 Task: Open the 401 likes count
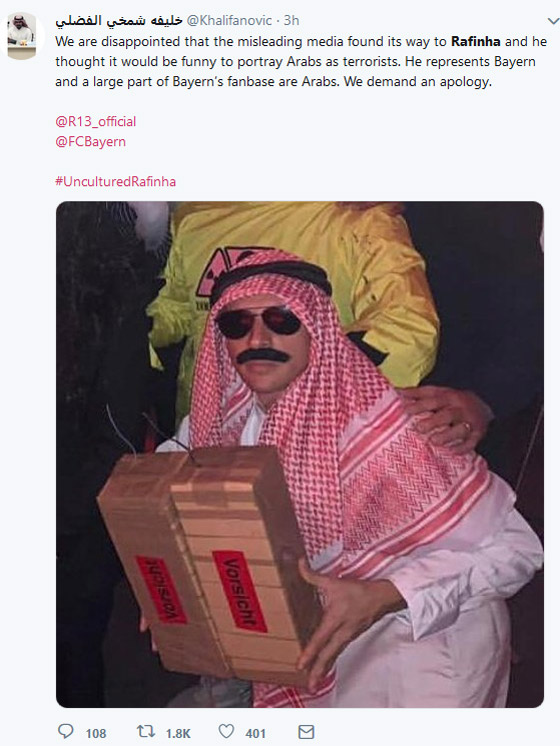click(x=255, y=733)
